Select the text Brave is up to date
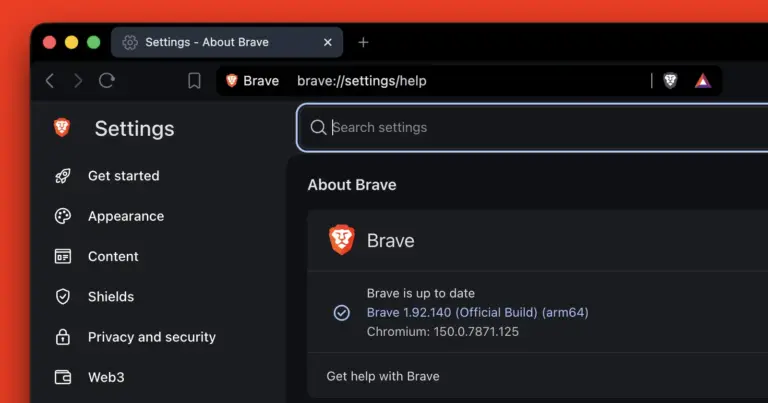The height and width of the screenshot is (403, 768). point(421,293)
